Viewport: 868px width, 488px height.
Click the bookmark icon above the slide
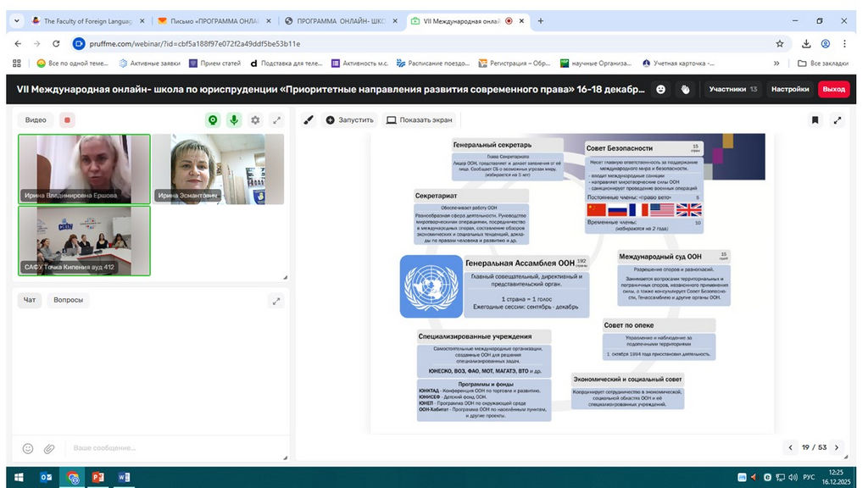pos(815,120)
